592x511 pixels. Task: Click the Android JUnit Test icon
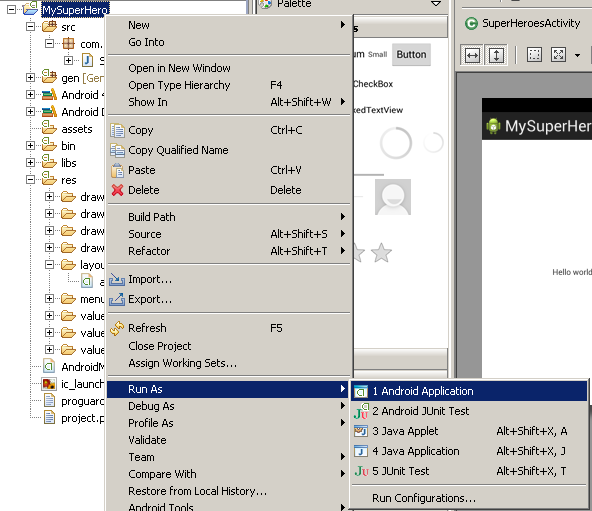(361, 411)
